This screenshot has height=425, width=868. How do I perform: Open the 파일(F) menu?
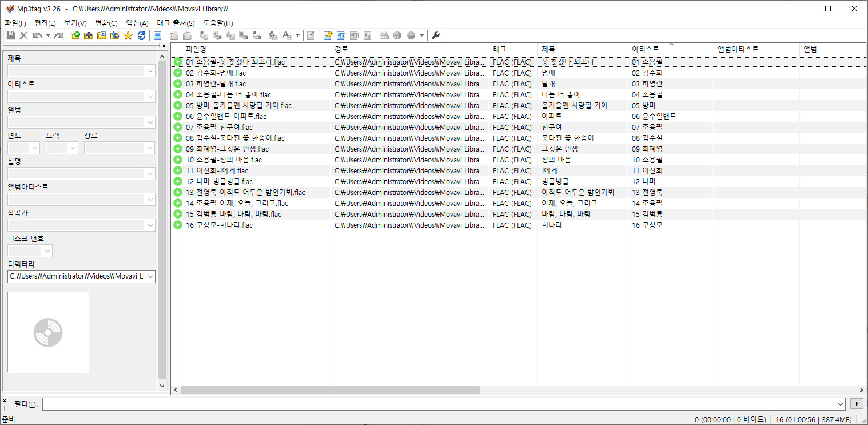click(x=15, y=23)
